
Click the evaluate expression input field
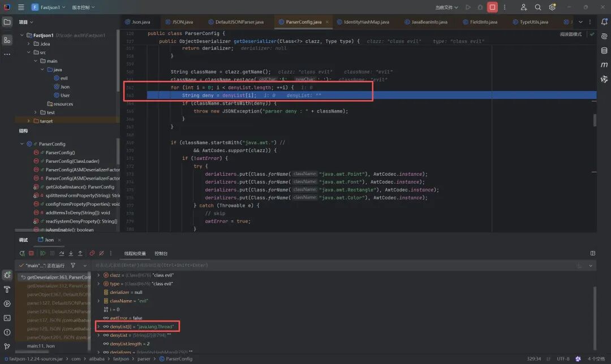click(335, 266)
